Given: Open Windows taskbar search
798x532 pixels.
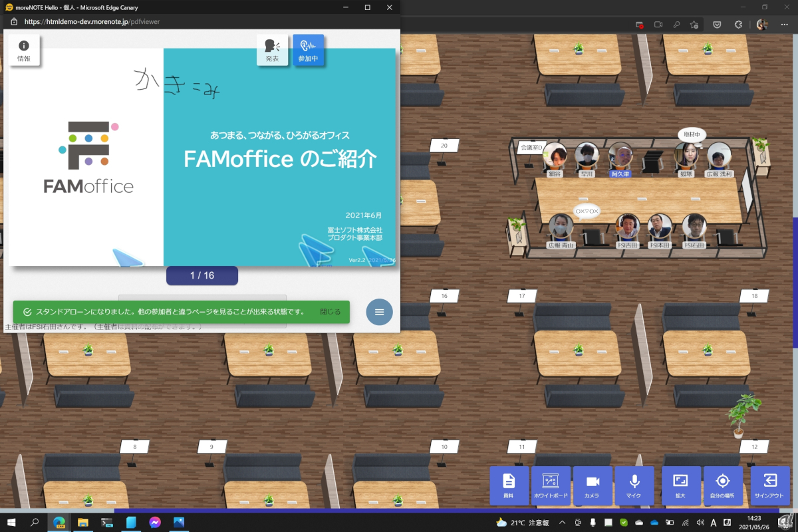Looking at the screenshot, I should (35, 522).
